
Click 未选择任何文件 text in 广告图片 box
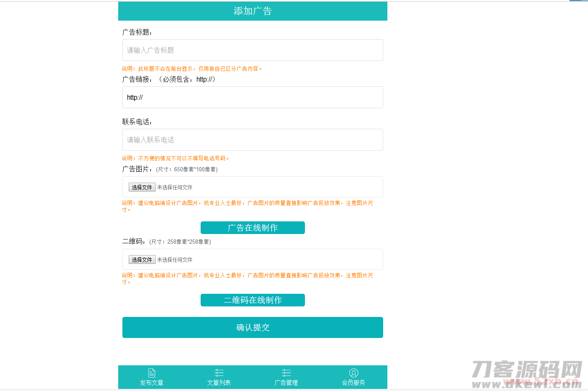coord(175,187)
